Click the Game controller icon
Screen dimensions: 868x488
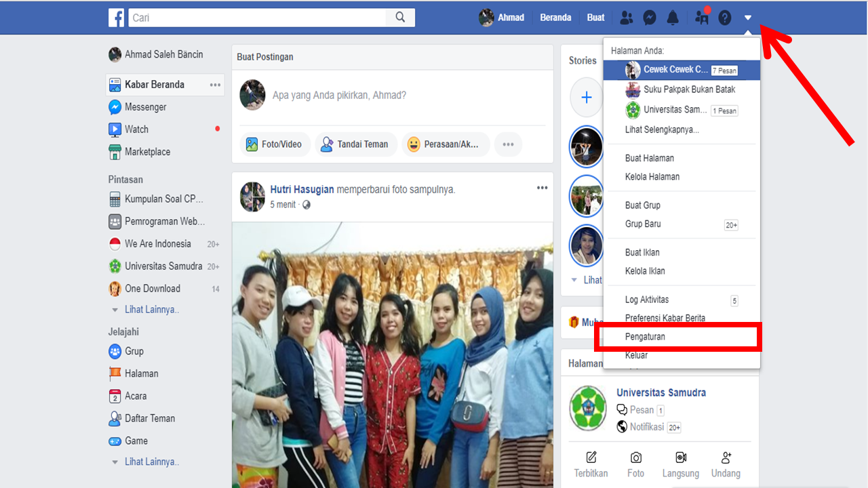click(115, 441)
